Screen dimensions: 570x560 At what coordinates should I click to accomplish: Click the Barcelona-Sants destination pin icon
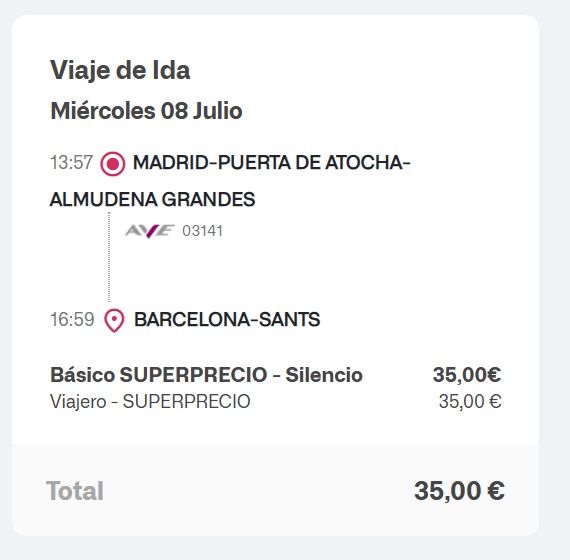click(x=114, y=321)
